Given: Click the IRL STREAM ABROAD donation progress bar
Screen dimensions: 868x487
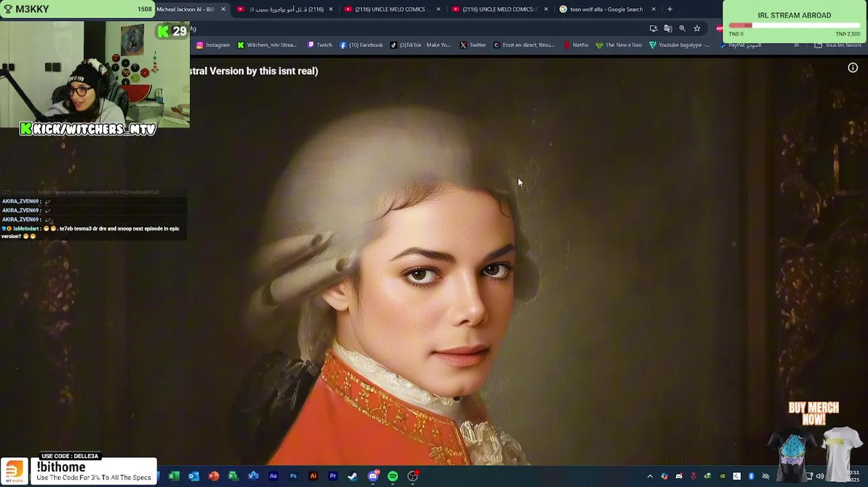Looking at the screenshot, I should (794, 26).
